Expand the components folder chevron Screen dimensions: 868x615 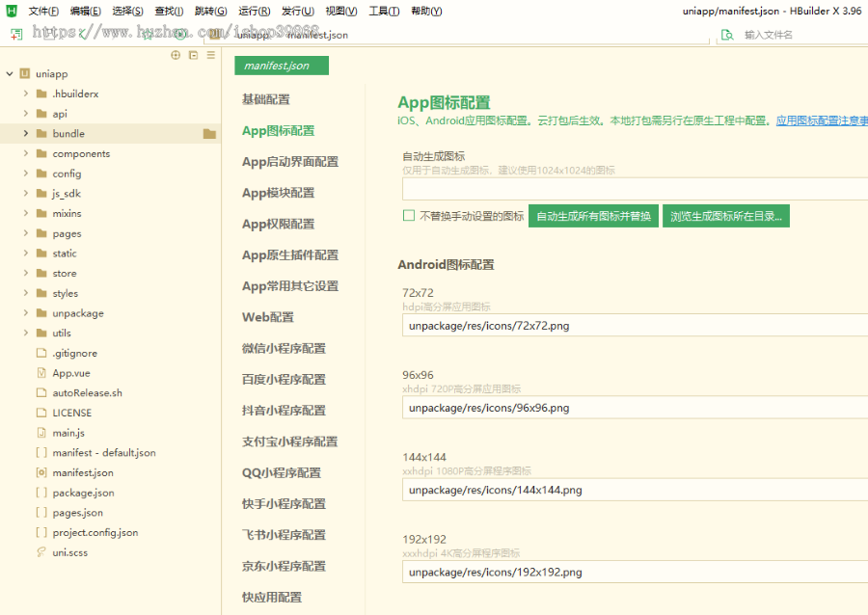pyautogui.click(x=25, y=153)
